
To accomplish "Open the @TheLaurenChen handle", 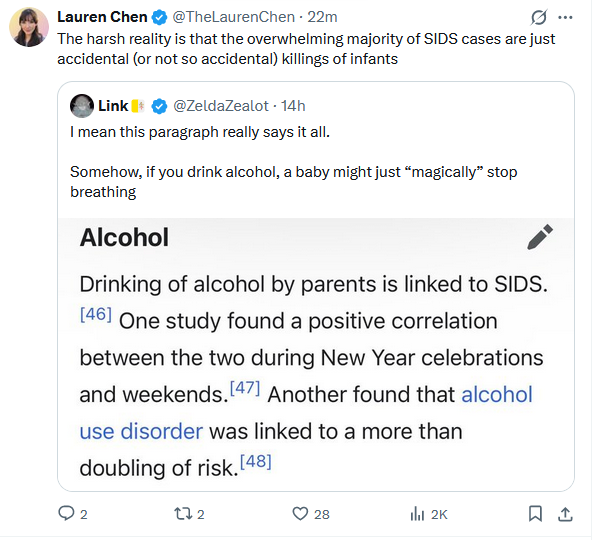I will (233, 17).
